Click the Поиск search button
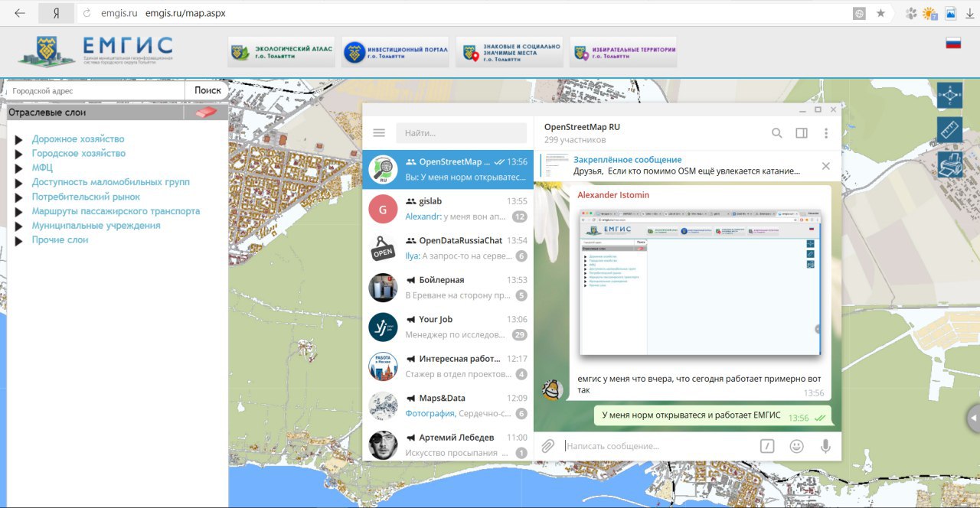 [207, 90]
